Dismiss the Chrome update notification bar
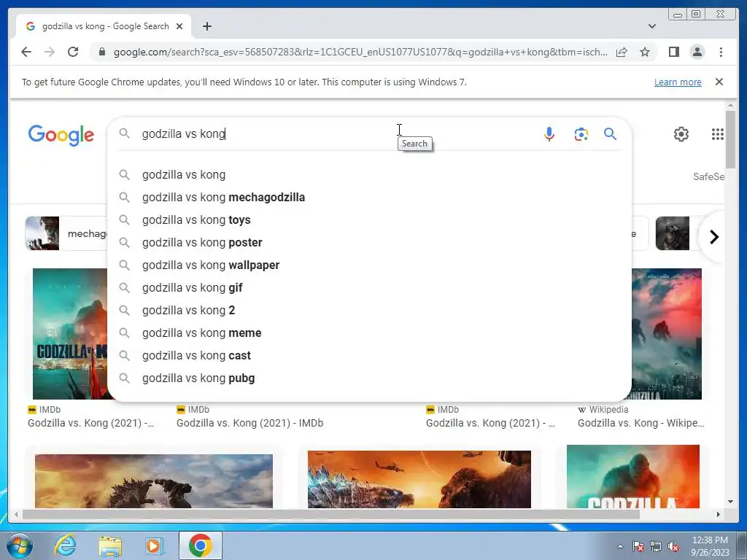This screenshot has width=747, height=560. point(719,82)
